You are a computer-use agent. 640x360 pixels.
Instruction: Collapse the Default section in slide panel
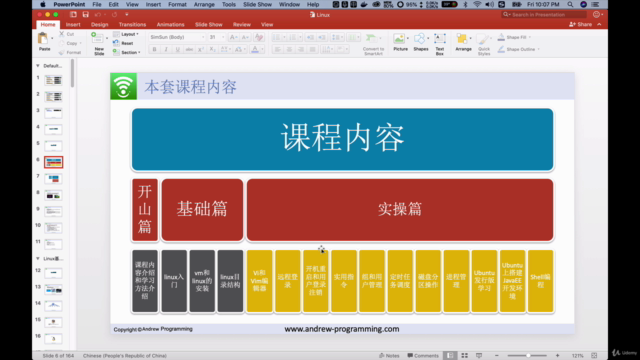38,66
